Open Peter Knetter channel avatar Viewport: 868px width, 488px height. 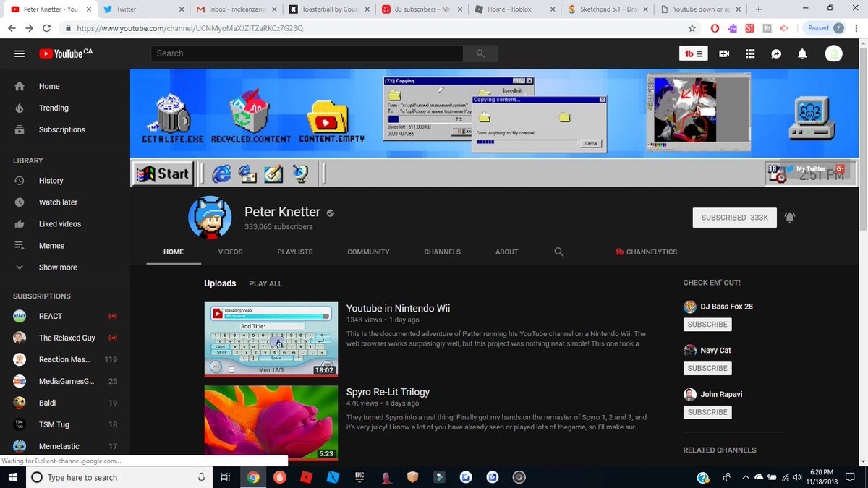click(210, 217)
